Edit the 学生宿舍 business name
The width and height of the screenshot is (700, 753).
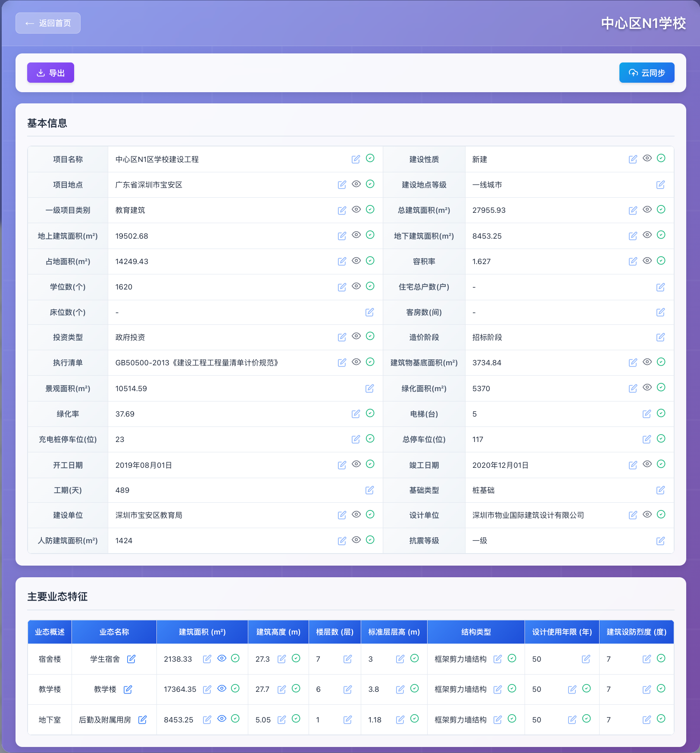click(x=131, y=659)
